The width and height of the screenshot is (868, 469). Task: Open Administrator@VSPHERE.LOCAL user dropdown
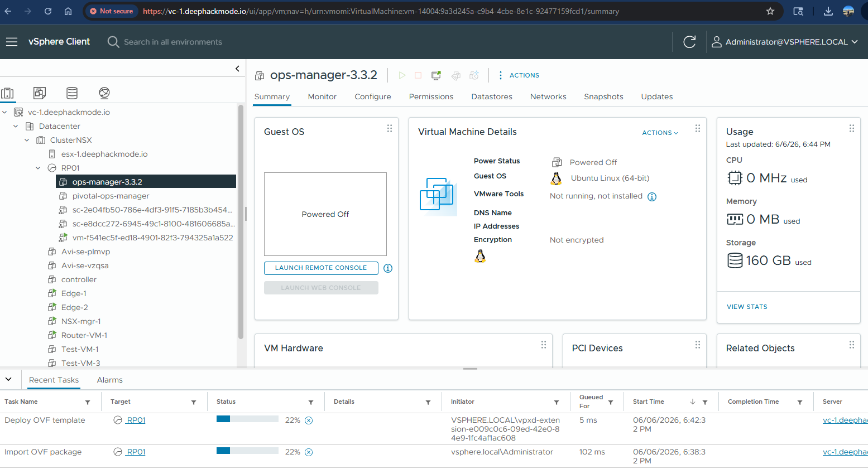pyautogui.click(x=785, y=42)
